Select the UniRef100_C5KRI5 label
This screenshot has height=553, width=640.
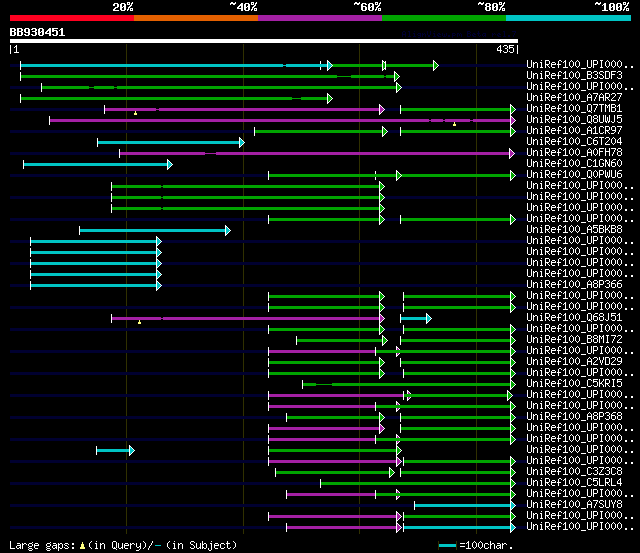click(x=574, y=384)
